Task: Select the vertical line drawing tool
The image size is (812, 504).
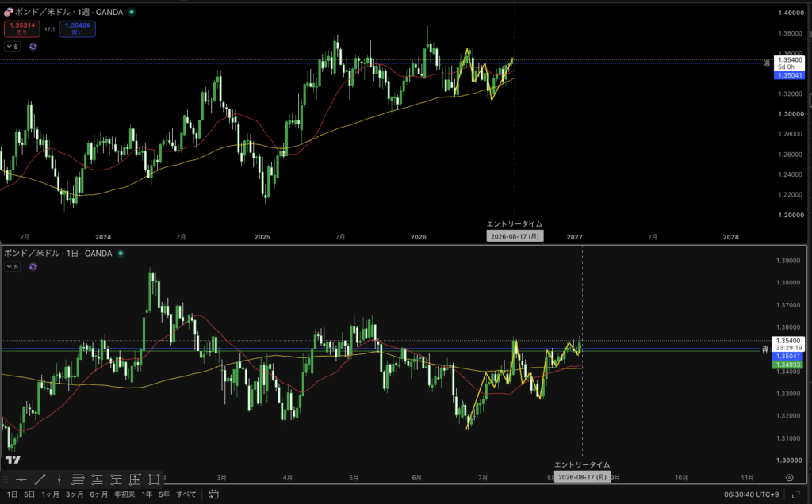Action: pyautogui.click(x=59, y=479)
